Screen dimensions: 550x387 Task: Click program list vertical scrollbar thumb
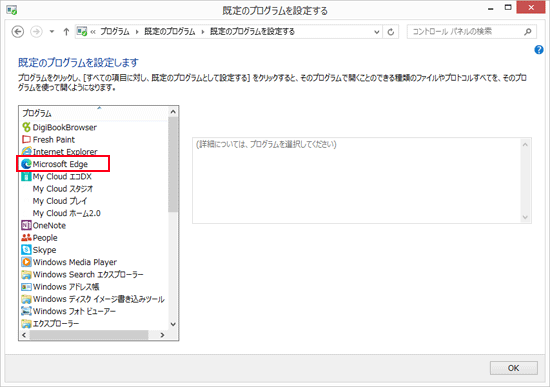click(173, 165)
